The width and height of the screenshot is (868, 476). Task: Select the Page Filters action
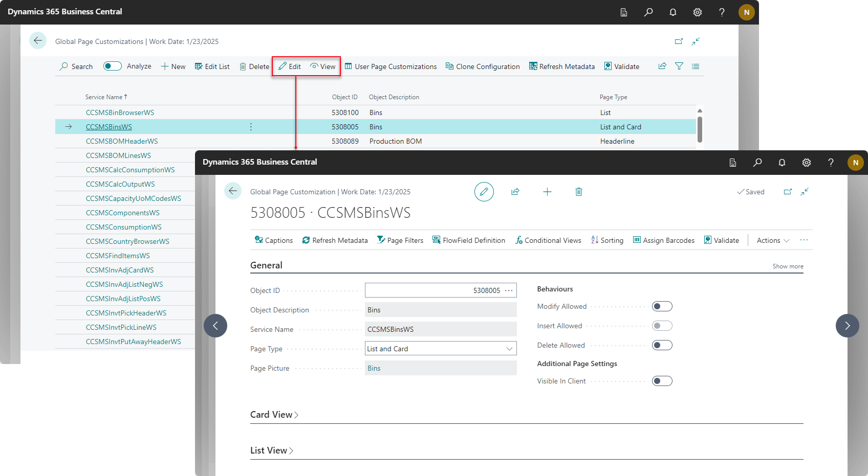click(x=400, y=240)
